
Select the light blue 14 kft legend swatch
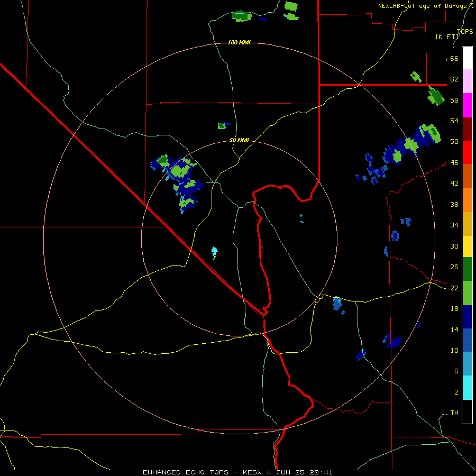(x=467, y=363)
